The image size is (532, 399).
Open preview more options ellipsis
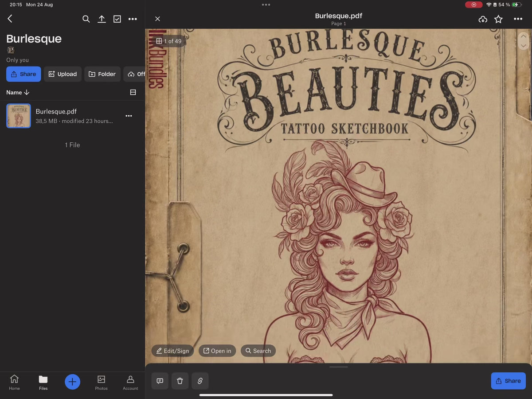pyautogui.click(x=518, y=19)
